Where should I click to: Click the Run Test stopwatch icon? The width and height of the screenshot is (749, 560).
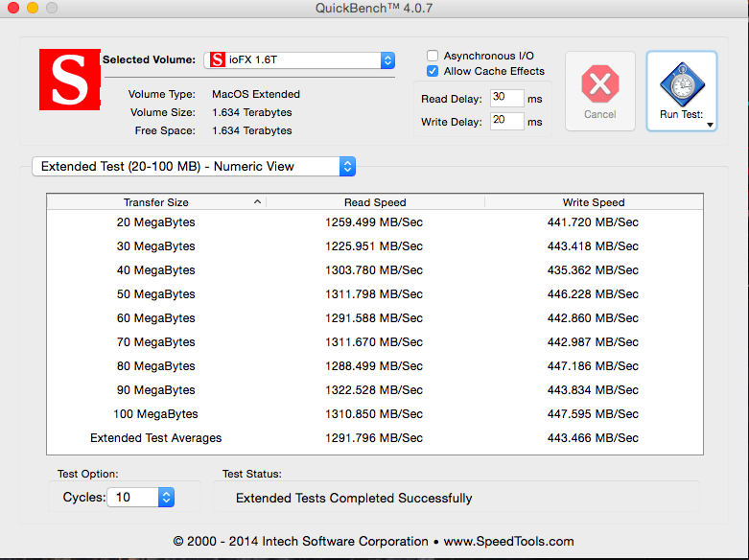tap(682, 84)
